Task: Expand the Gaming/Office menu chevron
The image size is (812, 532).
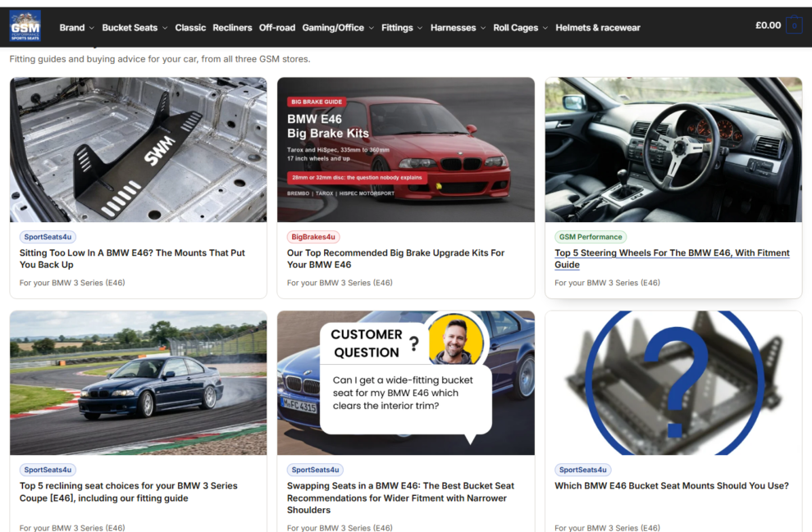Action: [372, 28]
